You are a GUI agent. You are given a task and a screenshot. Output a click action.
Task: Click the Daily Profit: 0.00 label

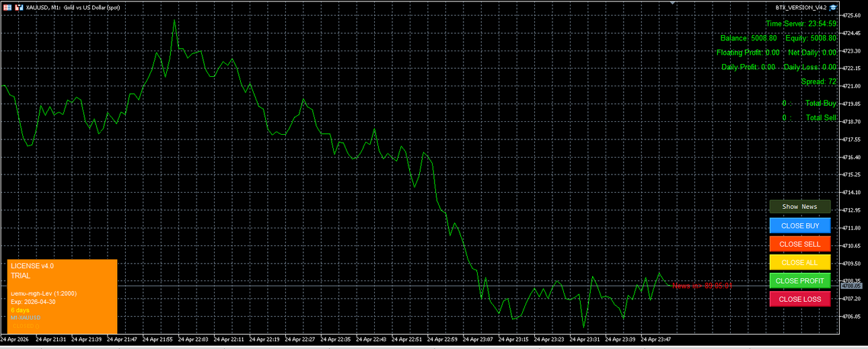[748, 67]
